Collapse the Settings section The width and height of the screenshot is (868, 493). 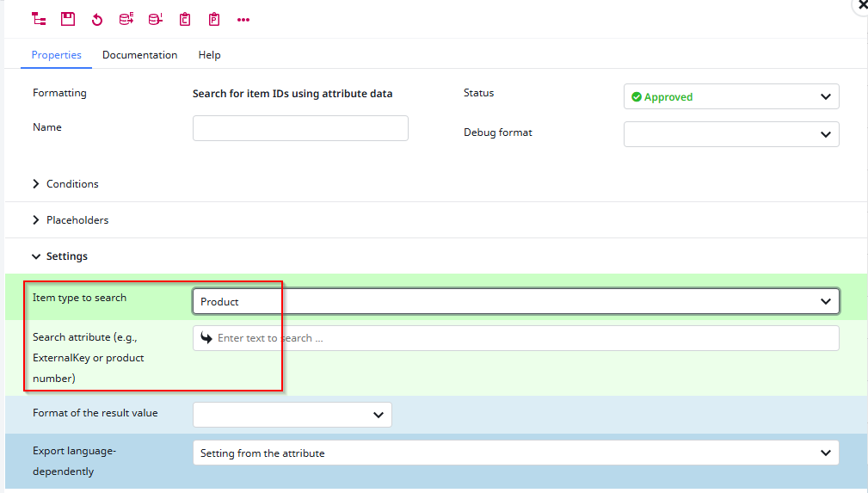[59, 256]
